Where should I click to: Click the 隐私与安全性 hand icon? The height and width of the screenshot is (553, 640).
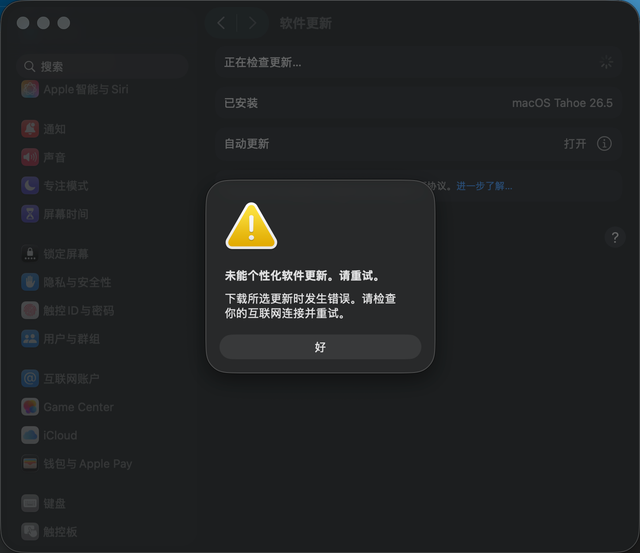pos(30,282)
